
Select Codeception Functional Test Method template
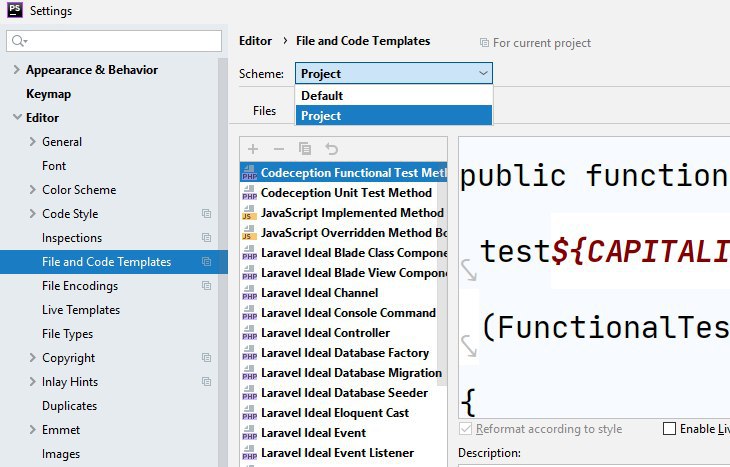[344, 173]
